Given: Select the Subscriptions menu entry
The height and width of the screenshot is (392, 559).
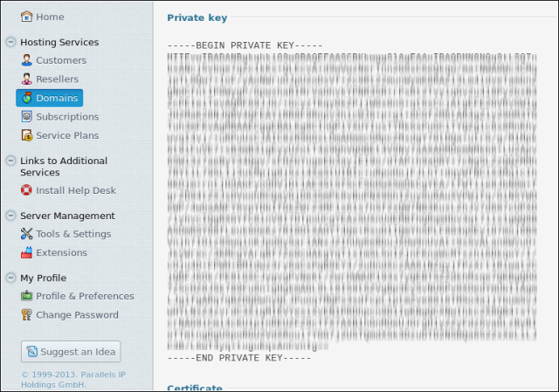Looking at the screenshot, I should pyautogui.click(x=67, y=116).
